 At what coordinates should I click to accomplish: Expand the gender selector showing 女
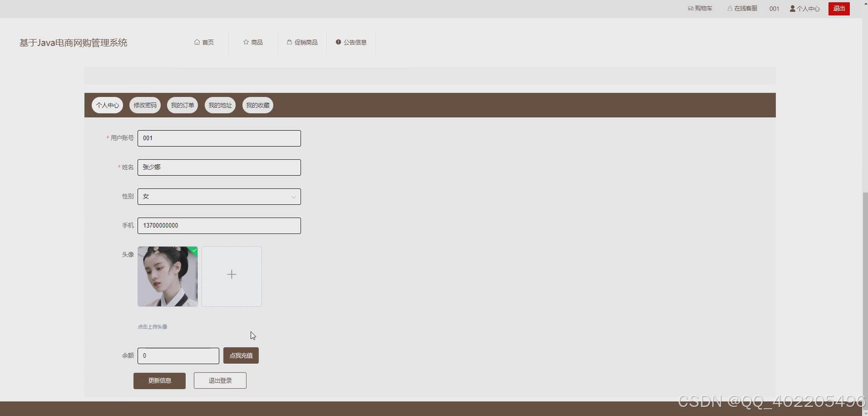pyautogui.click(x=219, y=196)
